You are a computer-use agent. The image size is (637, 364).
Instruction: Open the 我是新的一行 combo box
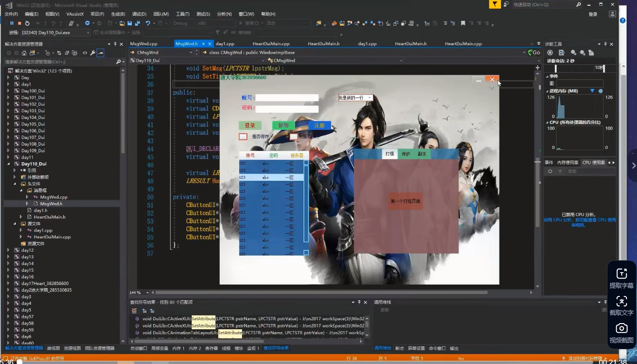[x=355, y=98]
